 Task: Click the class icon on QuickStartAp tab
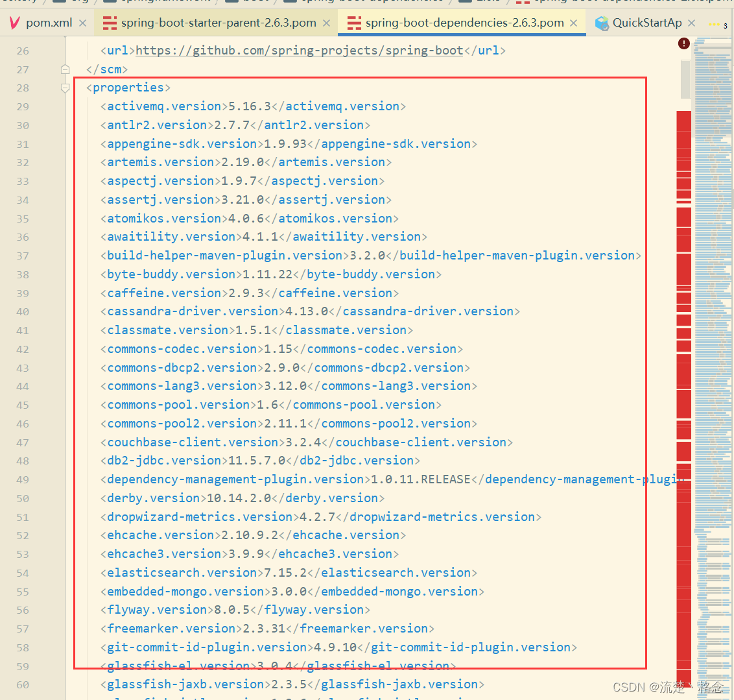pyautogui.click(x=602, y=23)
